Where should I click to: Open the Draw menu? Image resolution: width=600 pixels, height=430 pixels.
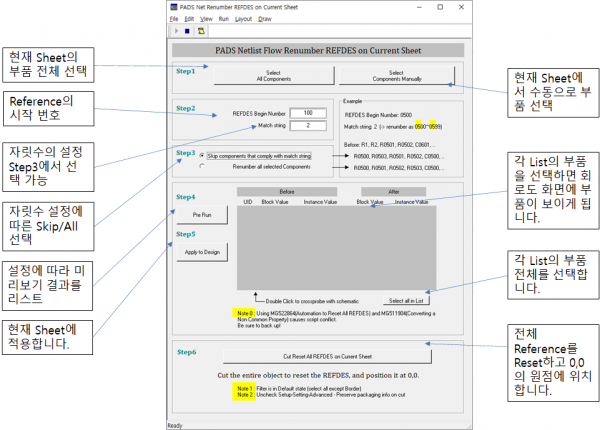pyautogui.click(x=264, y=19)
